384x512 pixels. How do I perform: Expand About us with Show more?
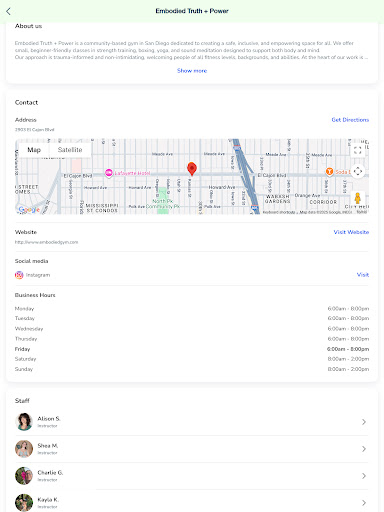pyautogui.click(x=192, y=71)
